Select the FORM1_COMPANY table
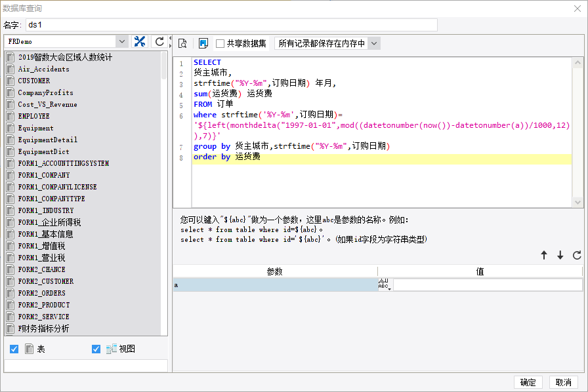Viewport: 588px width, 392px height. [x=44, y=175]
